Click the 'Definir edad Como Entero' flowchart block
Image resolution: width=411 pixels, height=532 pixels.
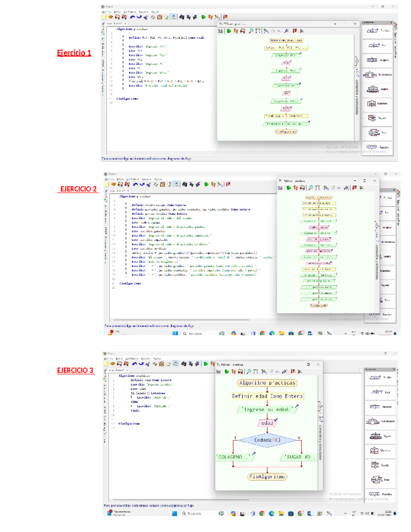267,396
